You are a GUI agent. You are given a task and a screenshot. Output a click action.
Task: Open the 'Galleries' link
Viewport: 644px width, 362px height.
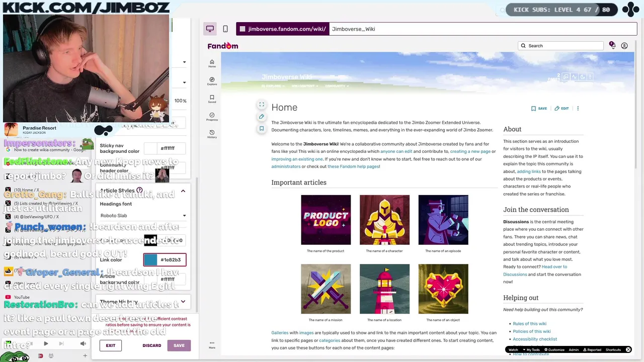click(280, 333)
